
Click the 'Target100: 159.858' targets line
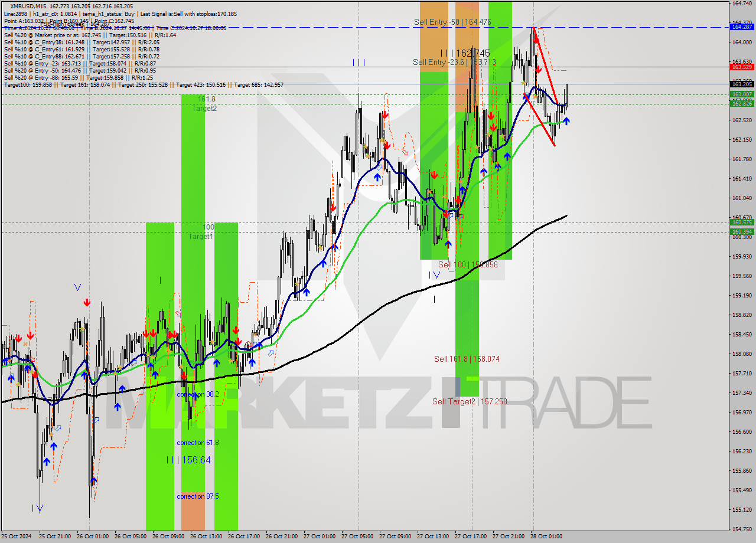tap(144, 85)
